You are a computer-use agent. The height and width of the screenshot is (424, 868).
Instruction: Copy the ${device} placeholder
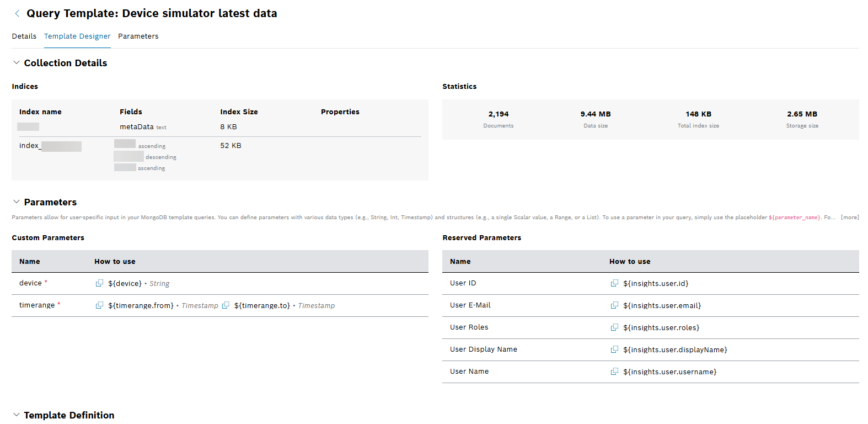[99, 283]
